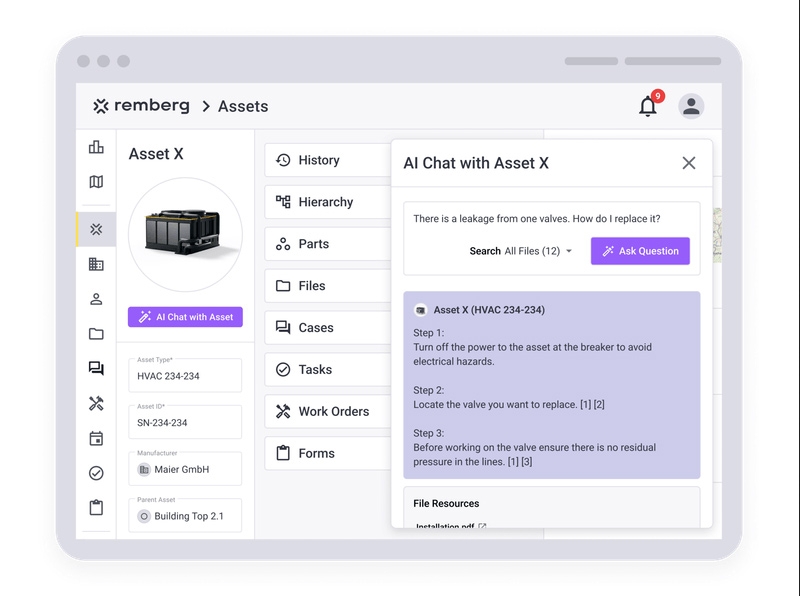Click the Asset X (HVAC 234-234) response header
800x596 pixels.
pyautogui.click(x=480, y=310)
